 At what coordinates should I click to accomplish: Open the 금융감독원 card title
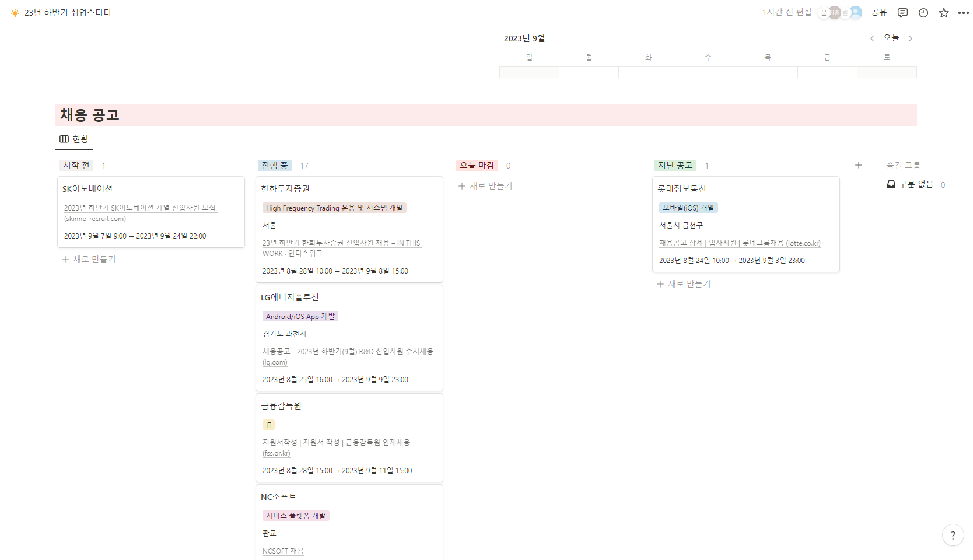click(281, 406)
